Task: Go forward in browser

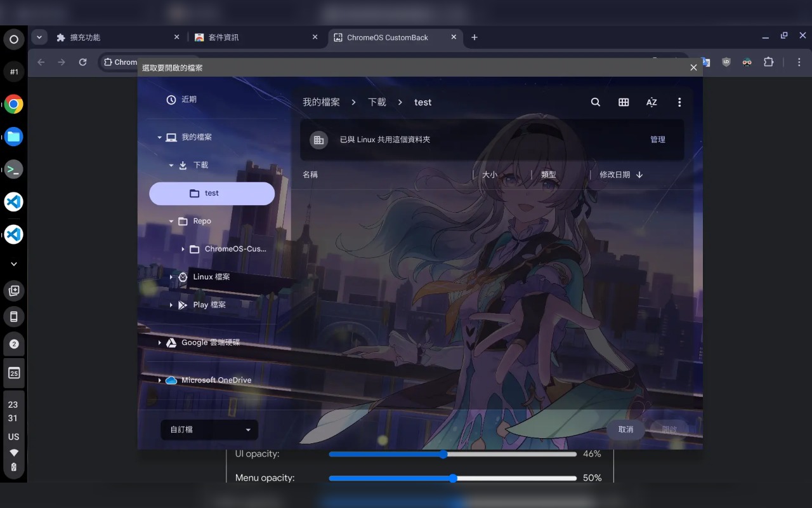Action: click(62, 62)
